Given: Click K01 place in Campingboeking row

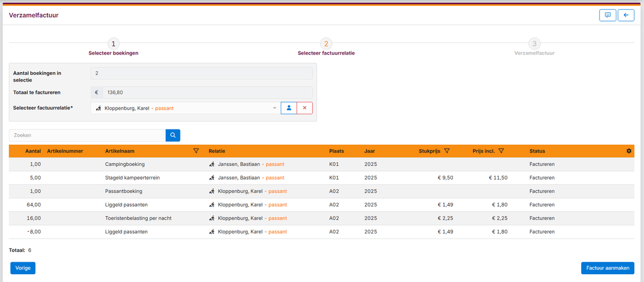Looking at the screenshot, I should click(334, 164).
